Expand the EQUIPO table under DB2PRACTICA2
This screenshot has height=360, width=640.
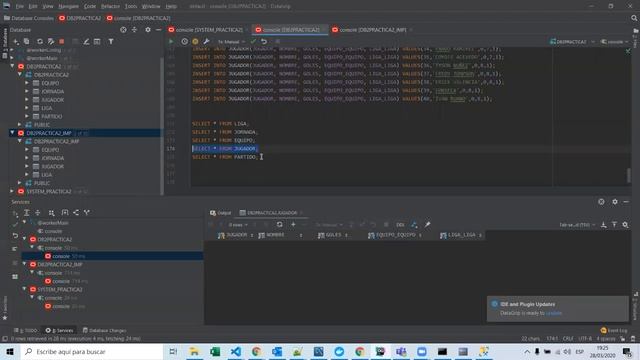click(x=27, y=83)
